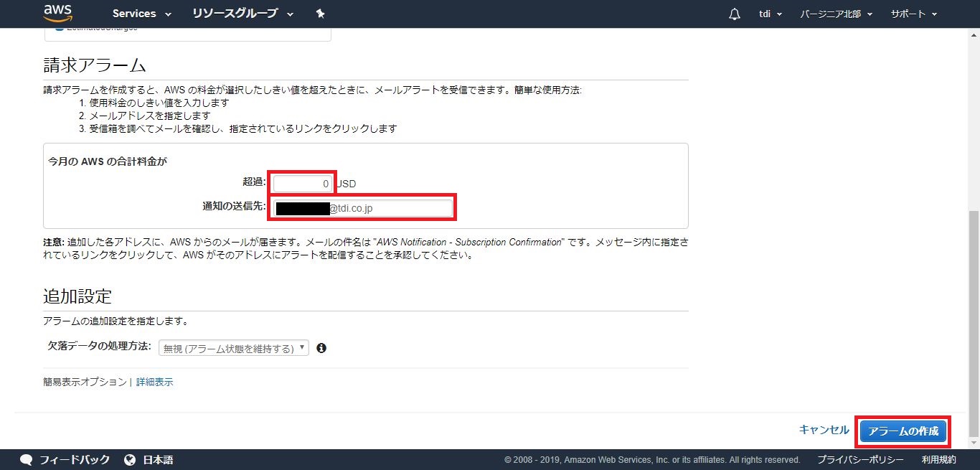980x470 pixels.
Task: Open the 利用規約 link in footer
Action: [938, 460]
